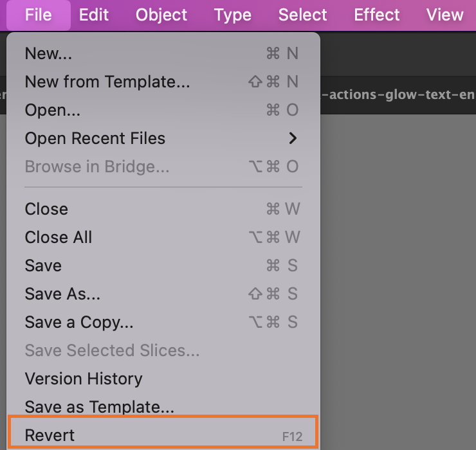476x450 pixels.
Task: Click Close in the File menu
Action: (x=46, y=209)
